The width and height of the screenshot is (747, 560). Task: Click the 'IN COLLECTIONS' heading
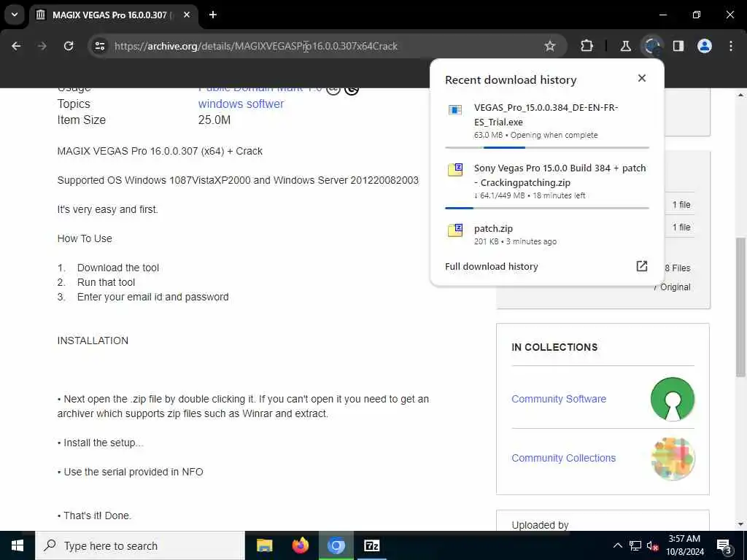click(554, 347)
